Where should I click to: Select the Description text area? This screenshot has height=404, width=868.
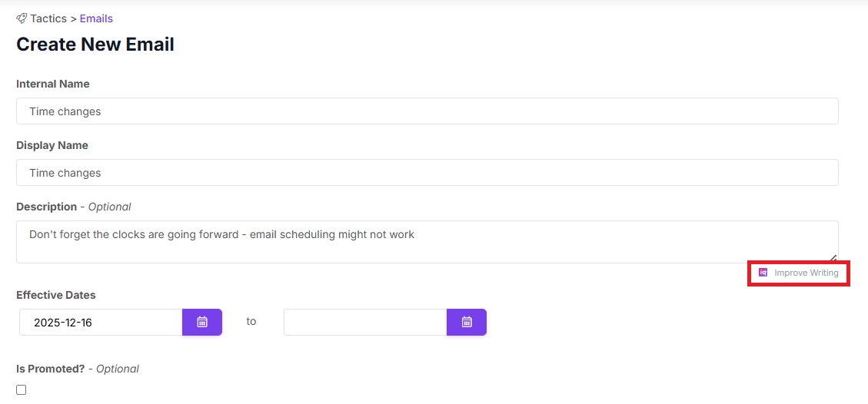(x=427, y=242)
